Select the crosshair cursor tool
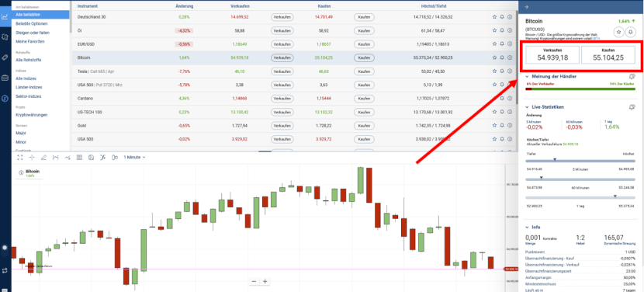The image size is (644, 292). pos(32,157)
